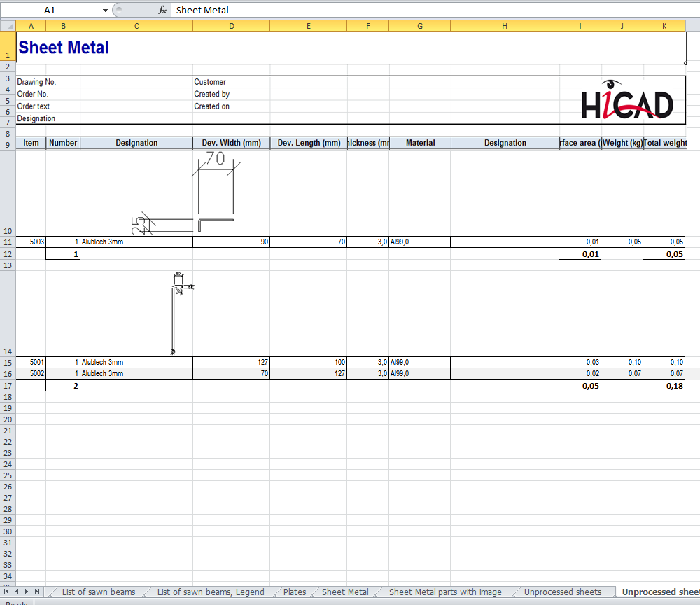Viewport: 700px width, 605px height.
Task: Switch to the Plates sheet tab
Action: point(294,592)
